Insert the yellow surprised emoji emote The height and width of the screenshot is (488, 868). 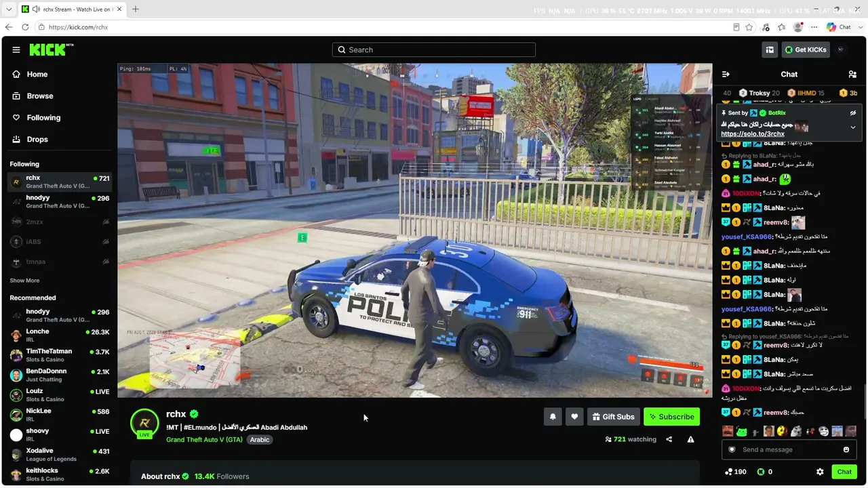tap(782, 431)
